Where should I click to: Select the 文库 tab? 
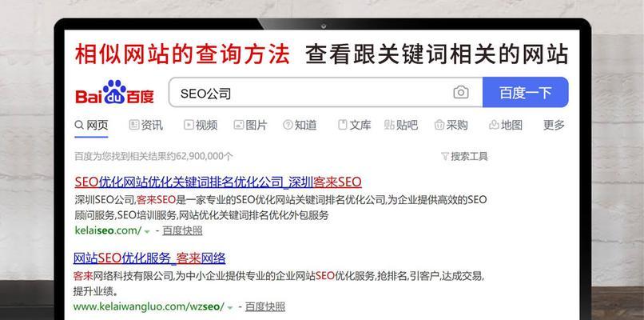click(355, 125)
